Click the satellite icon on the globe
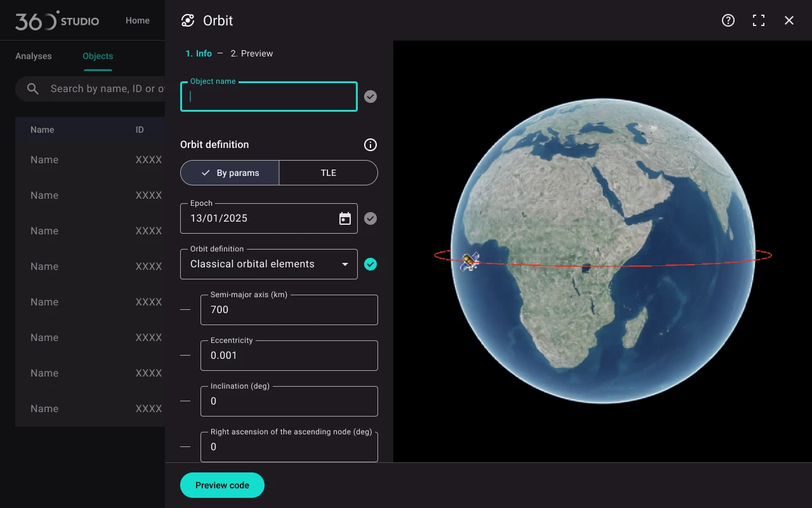 pyautogui.click(x=469, y=261)
